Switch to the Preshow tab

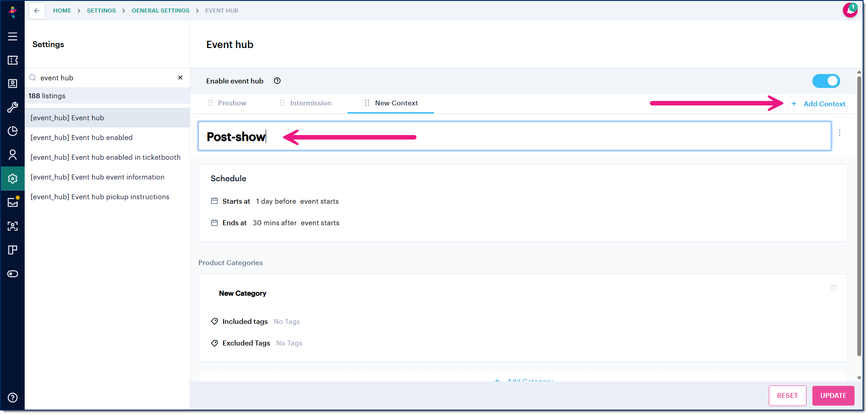coord(232,103)
